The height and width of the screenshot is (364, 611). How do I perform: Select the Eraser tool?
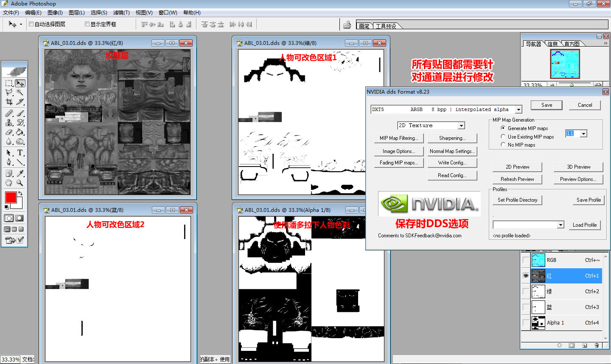(9, 132)
